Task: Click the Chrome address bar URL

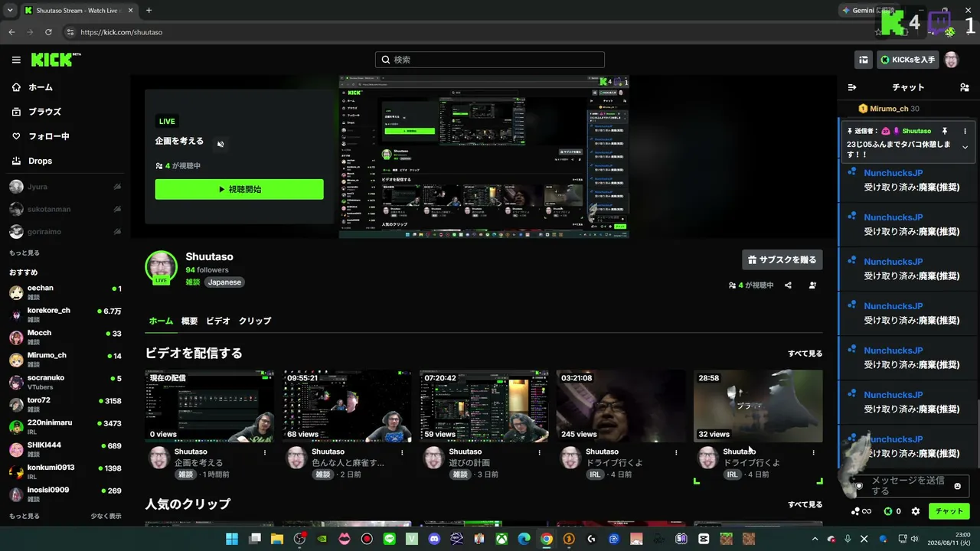Action: (121, 32)
